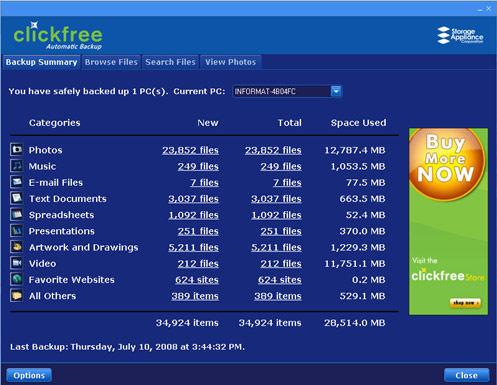Open total Presentations 251 files link

coord(281,231)
